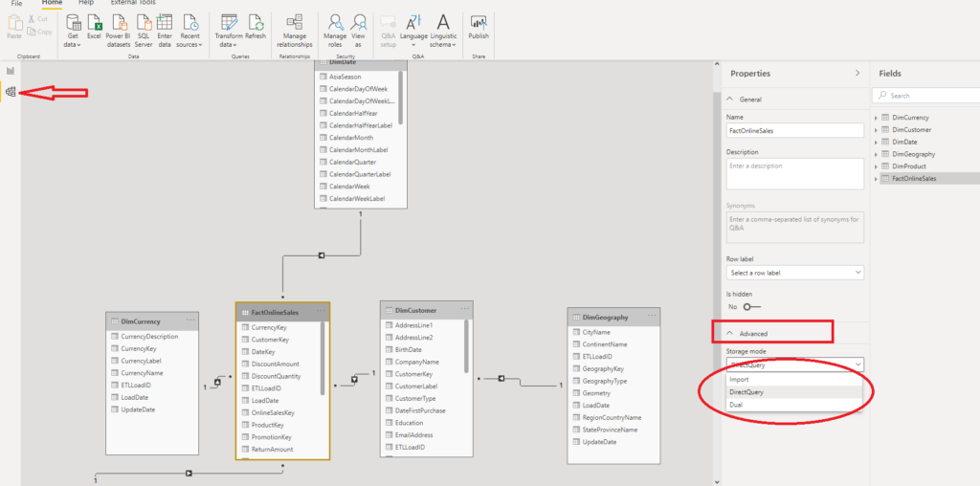Screen dimensions: 980x486
Task: Expand DimGeography in Fields list
Action: pos(877,154)
